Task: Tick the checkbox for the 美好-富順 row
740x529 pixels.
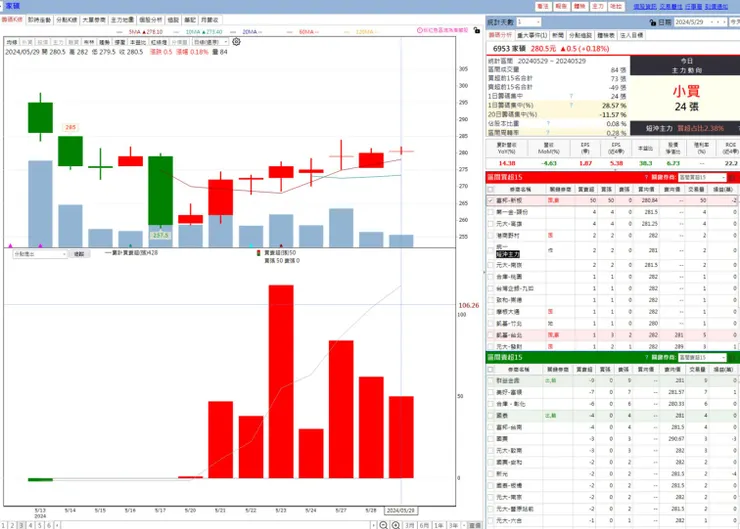Action: click(491, 392)
